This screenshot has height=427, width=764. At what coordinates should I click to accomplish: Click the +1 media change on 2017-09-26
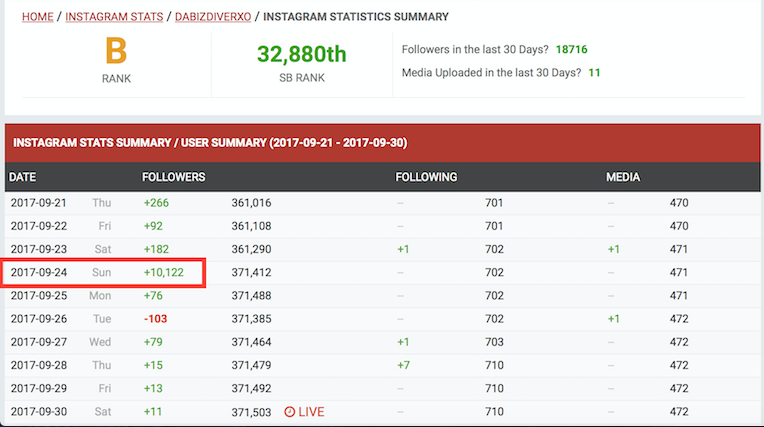click(x=613, y=319)
